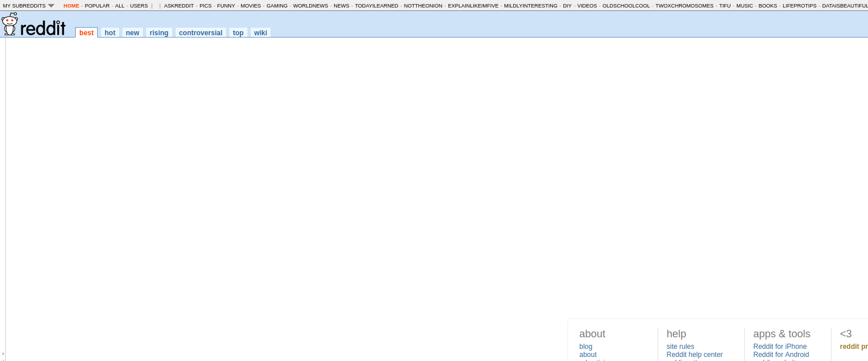This screenshot has height=361, width=868.
Task: Expand the collapsed side listing arrow
Action: coord(3,353)
